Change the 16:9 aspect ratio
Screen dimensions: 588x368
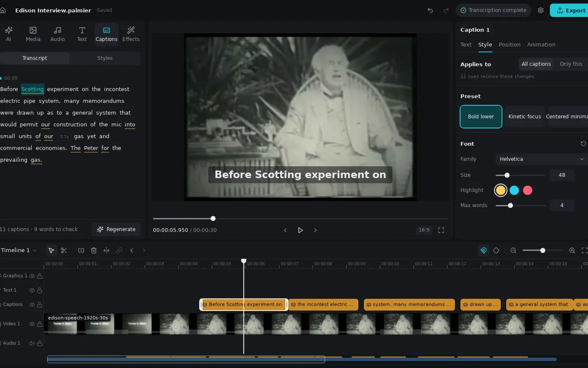click(x=424, y=230)
